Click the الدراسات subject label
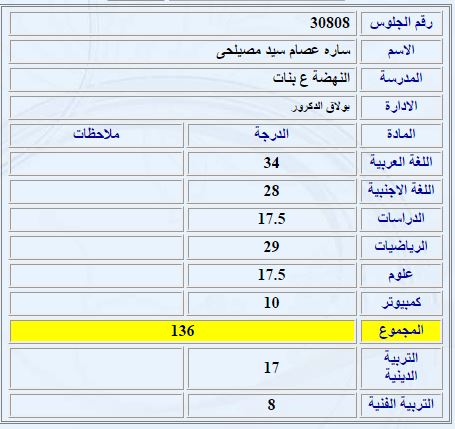This screenshot has width=455, height=429. (x=401, y=219)
